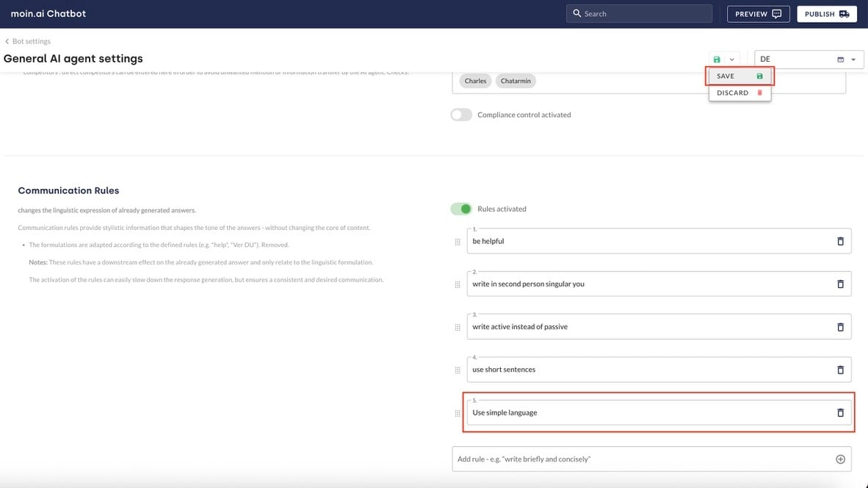Disable the Rules activated switch

click(460, 209)
